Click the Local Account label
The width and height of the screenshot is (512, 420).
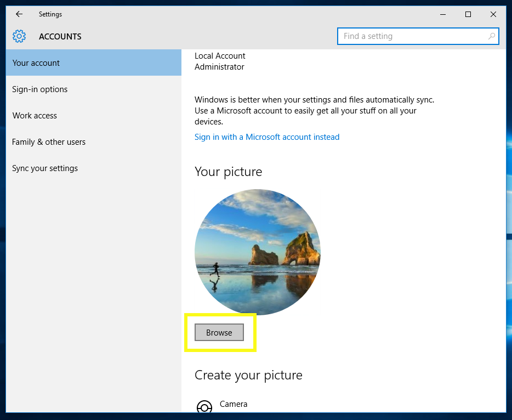(x=219, y=55)
